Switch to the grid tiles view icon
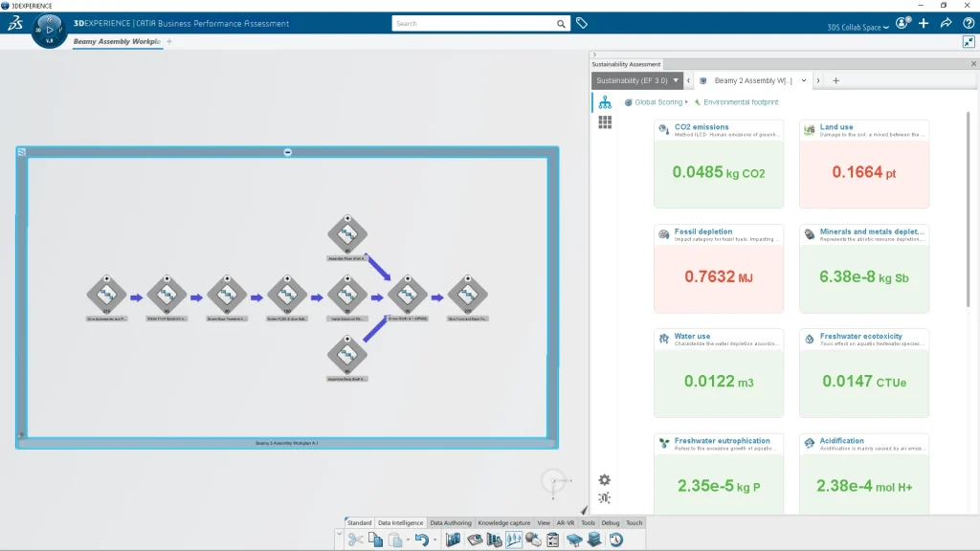Image resolution: width=980 pixels, height=551 pixels. click(x=605, y=122)
